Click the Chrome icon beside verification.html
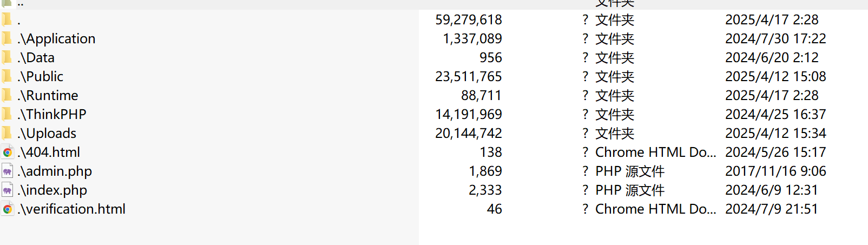The width and height of the screenshot is (868, 245). point(7,209)
